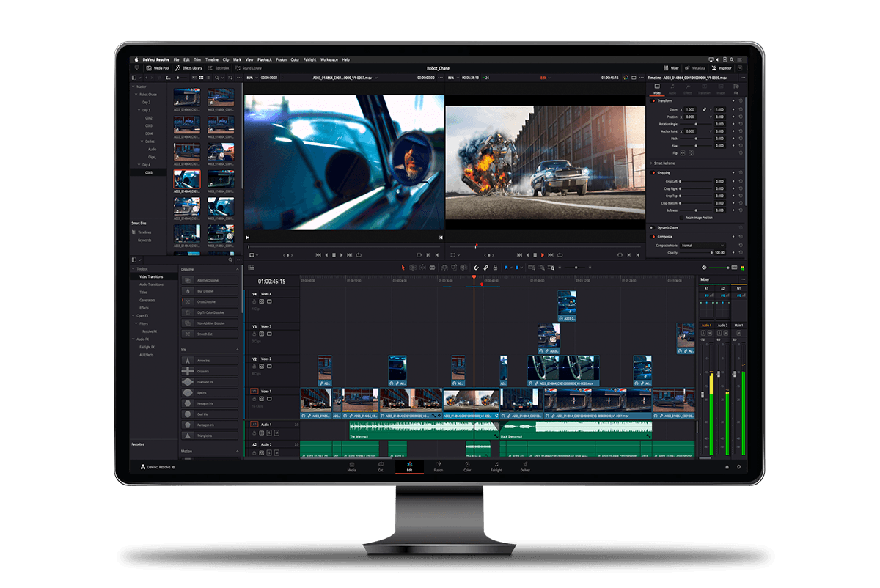
Task: Select Audio Transitions in Toolbox
Action: pyautogui.click(x=152, y=284)
